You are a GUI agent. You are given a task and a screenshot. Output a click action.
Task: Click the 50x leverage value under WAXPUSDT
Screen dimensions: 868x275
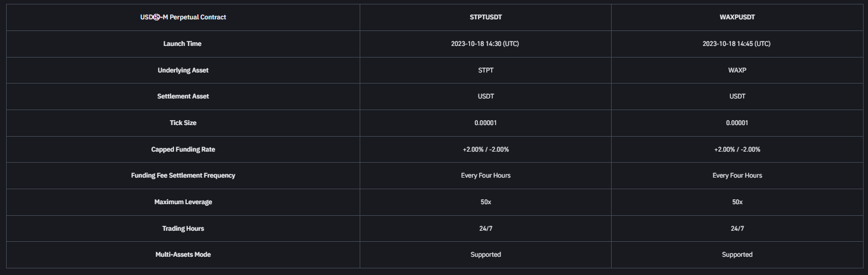click(x=737, y=202)
